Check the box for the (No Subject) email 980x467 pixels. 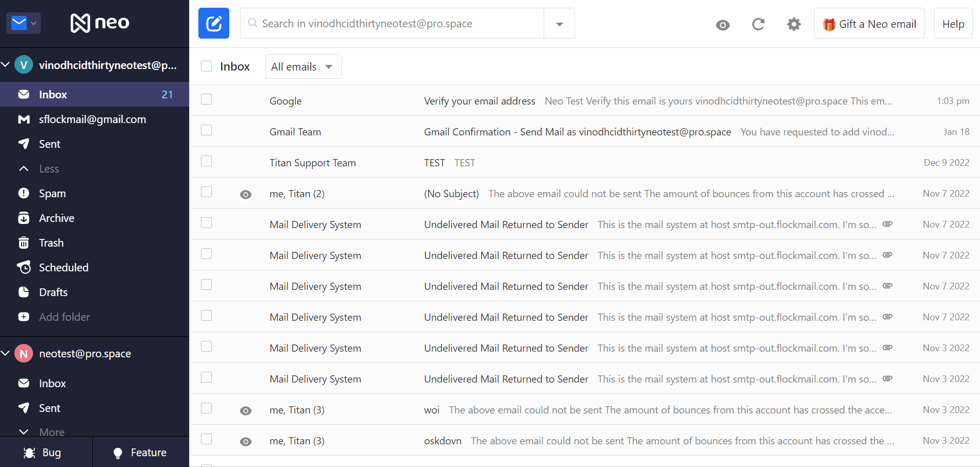pyautogui.click(x=207, y=192)
